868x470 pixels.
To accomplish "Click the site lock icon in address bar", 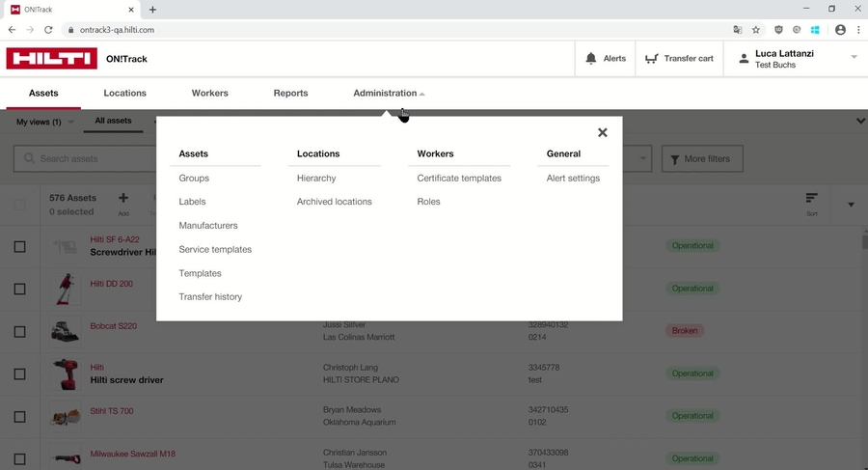I will 70,30.
